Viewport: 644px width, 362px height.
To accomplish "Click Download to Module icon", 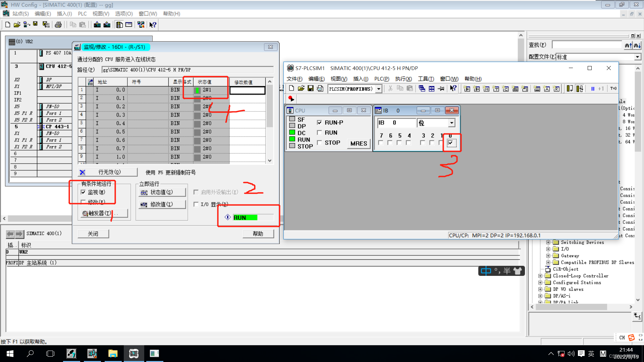I will click(x=97, y=24).
